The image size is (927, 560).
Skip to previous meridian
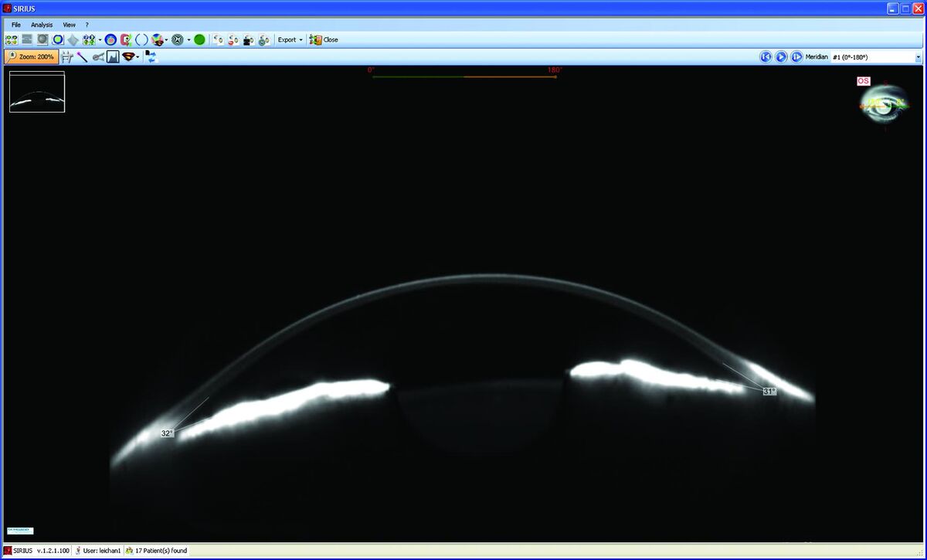pyautogui.click(x=766, y=57)
